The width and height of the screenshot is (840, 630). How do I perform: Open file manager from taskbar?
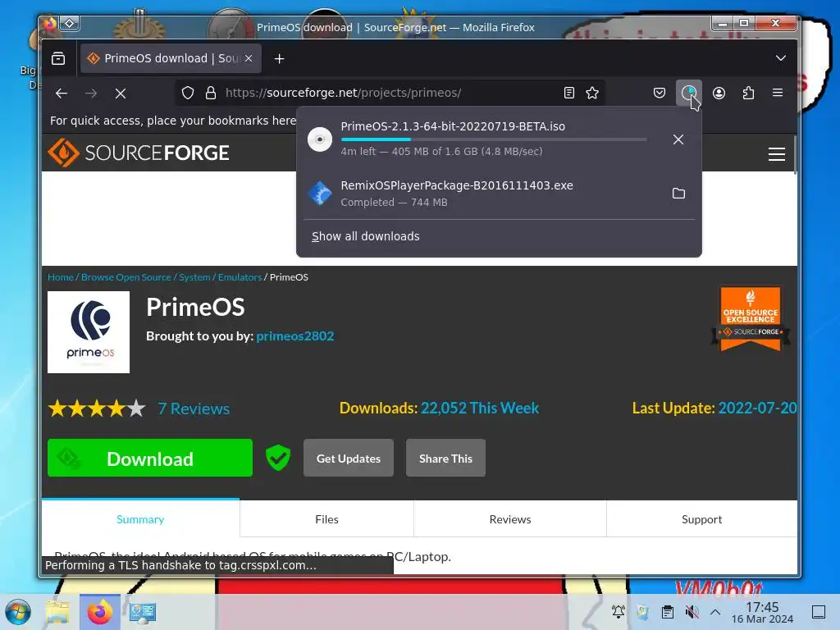click(57, 612)
